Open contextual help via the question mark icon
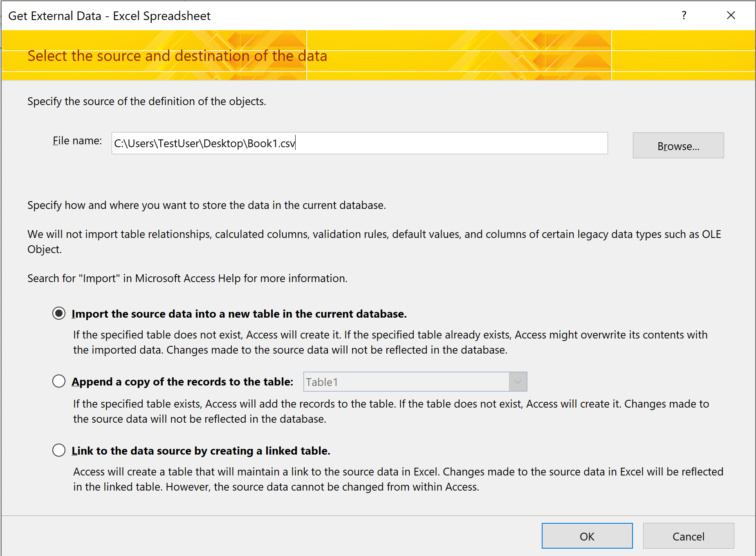This screenshot has width=756, height=556. 683,16
